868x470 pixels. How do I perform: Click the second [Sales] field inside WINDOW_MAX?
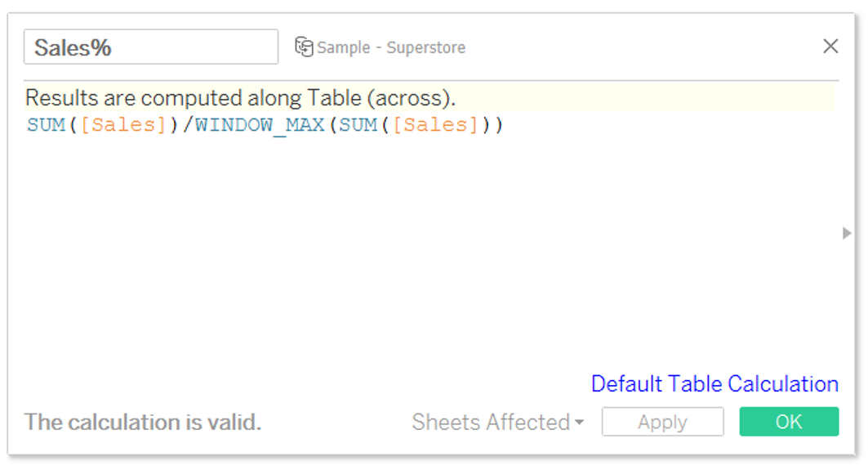(x=436, y=125)
